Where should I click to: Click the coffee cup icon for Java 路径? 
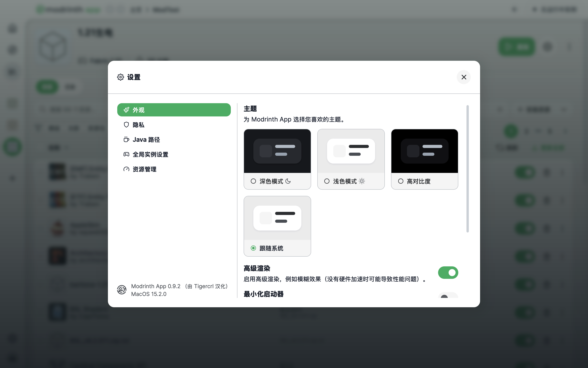(x=126, y=139)
